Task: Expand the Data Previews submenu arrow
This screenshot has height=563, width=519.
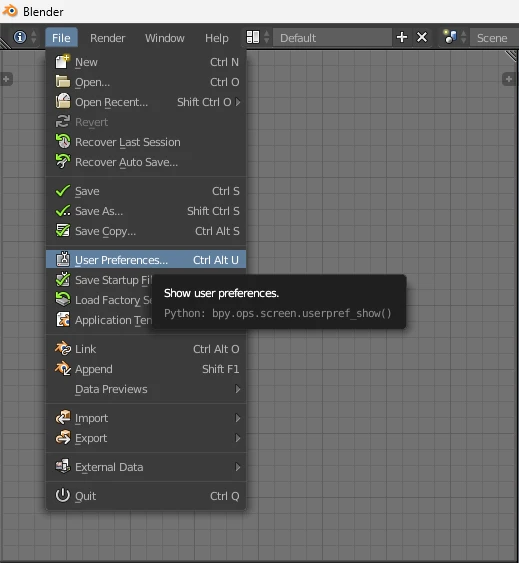Action: (x=238, y=389)
